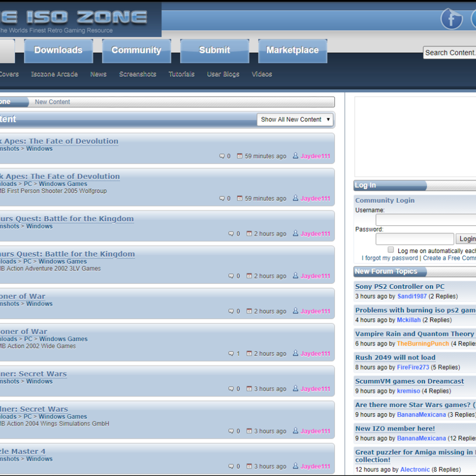Click Create a Free Community account link

coord(449,258)
